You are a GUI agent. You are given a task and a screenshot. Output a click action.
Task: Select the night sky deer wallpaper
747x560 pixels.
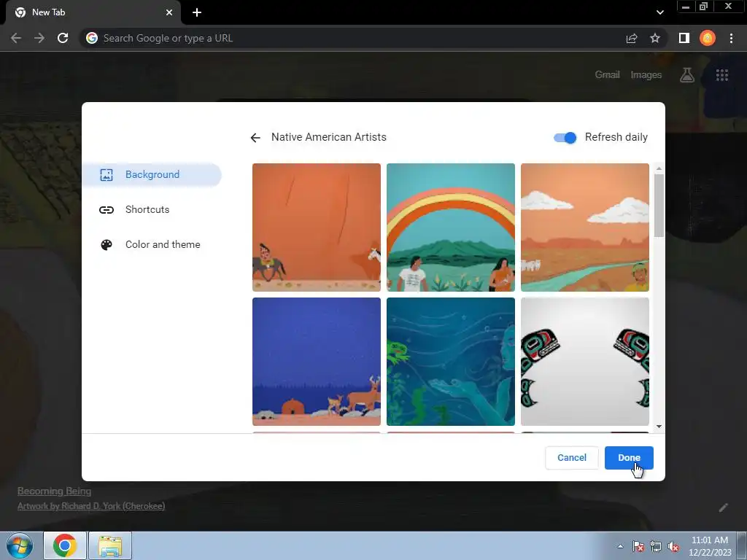pos(317,362)
